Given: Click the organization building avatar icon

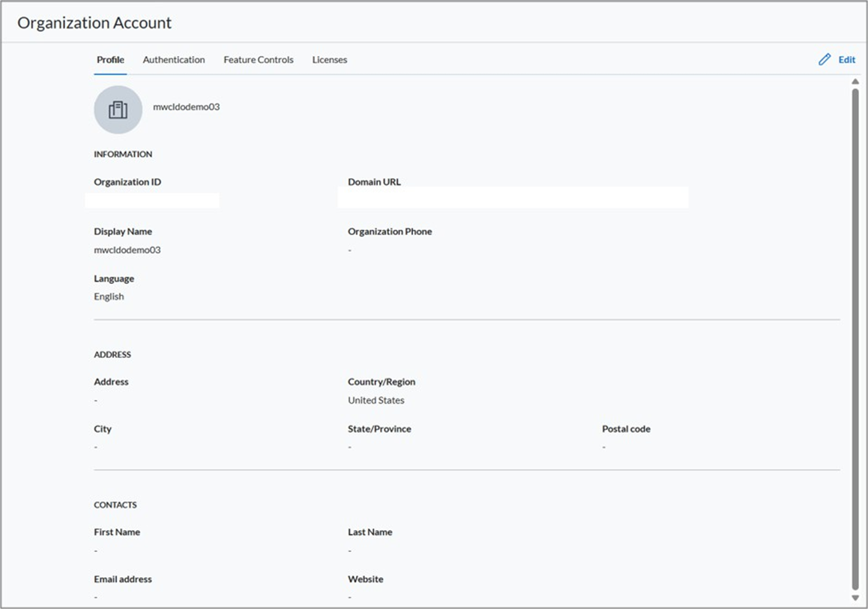Looking at the screenshot, I should (118, 110).
